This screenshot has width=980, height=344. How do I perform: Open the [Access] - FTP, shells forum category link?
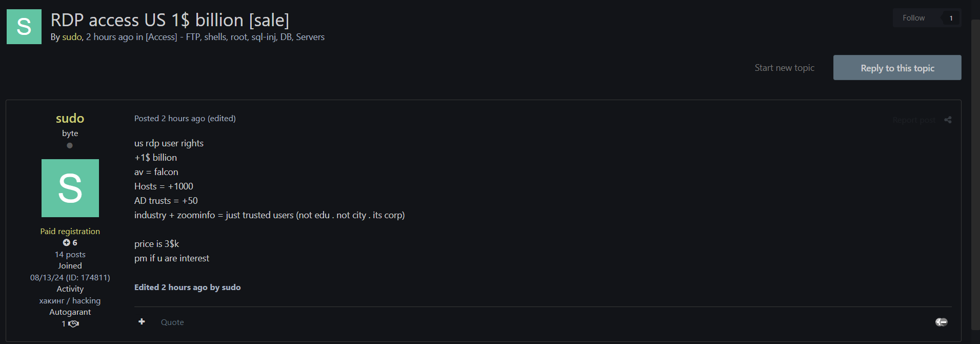(x=235, y=37)
